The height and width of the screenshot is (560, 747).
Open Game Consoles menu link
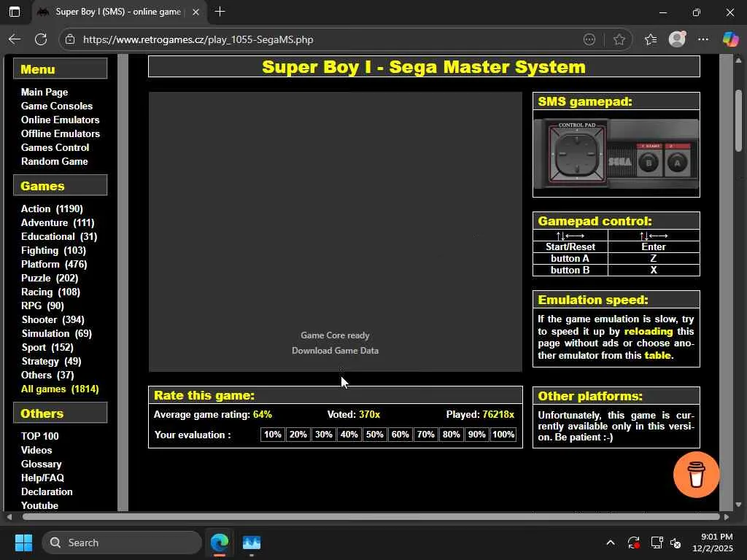[x=57, y=106]
